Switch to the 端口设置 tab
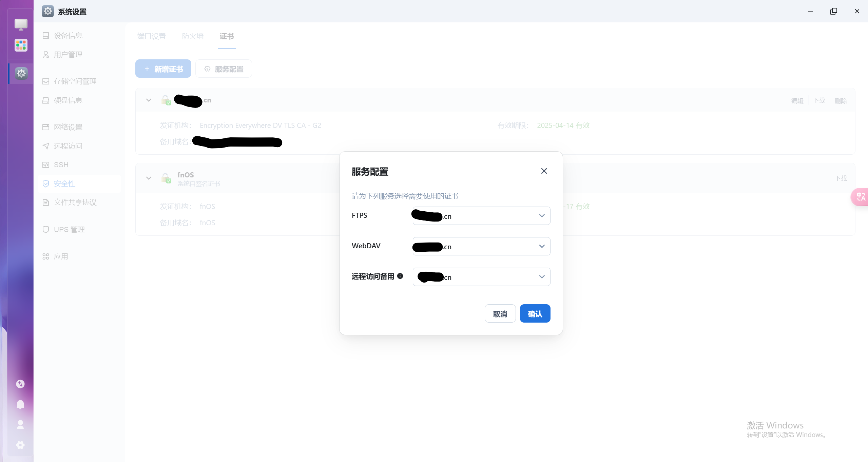Image resolution: width=868 pixels, height=462 pixels. coord(151,36)
